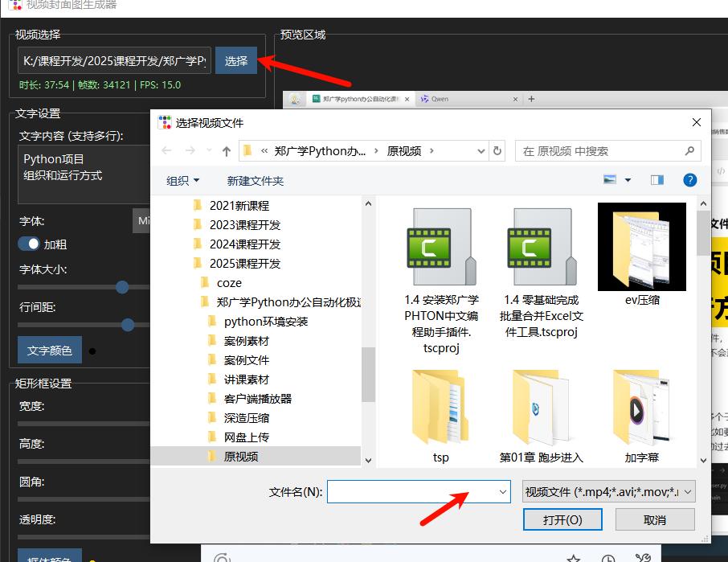Open the ev压缩 folder
Image resolution: width=728 pixels, height=562 pixels.
point(641,247)
